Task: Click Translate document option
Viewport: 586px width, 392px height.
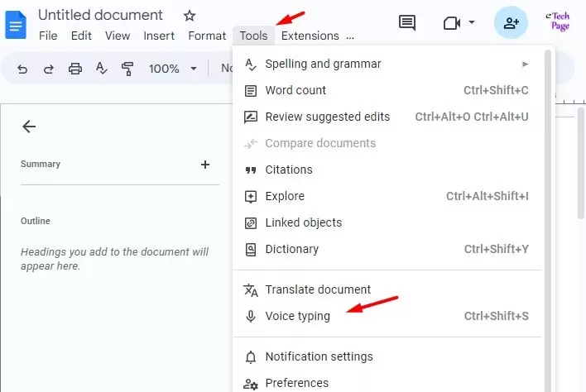Action: pyautogui.click(x=318, y=289)
